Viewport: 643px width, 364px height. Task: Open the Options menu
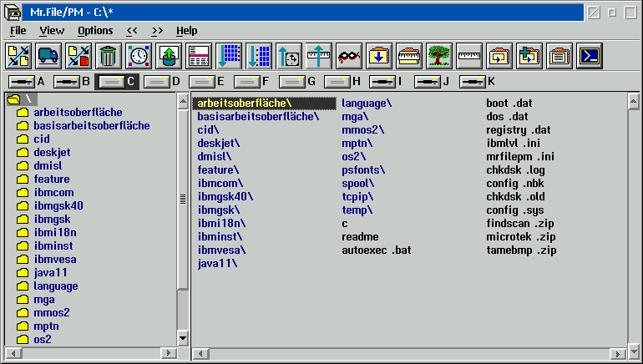pyautogui.click(x=95, y=31)
